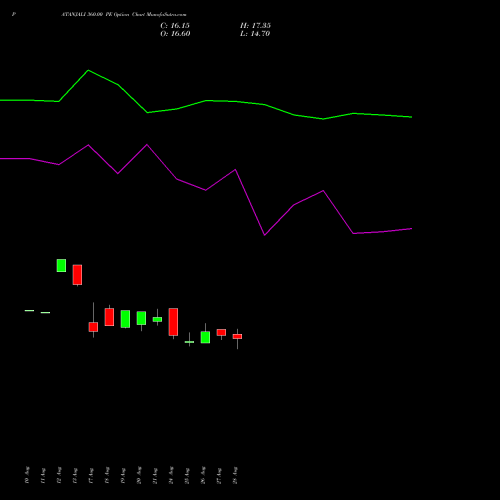Click the '26 Aug' date axis label

point(203,475)
